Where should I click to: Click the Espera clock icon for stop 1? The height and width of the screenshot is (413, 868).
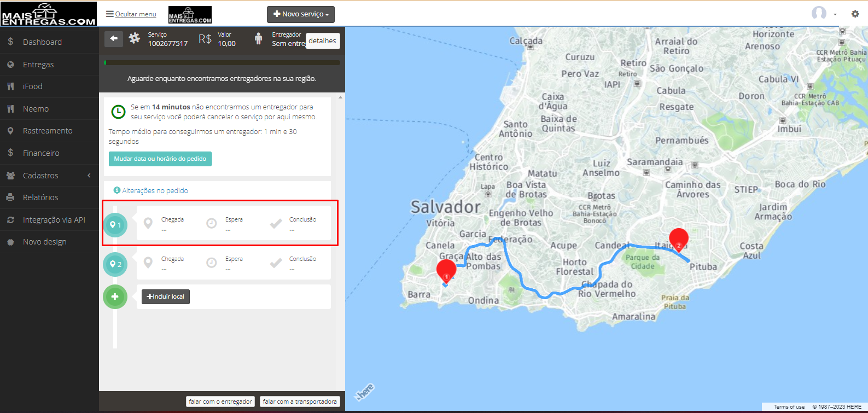[212, 223]
